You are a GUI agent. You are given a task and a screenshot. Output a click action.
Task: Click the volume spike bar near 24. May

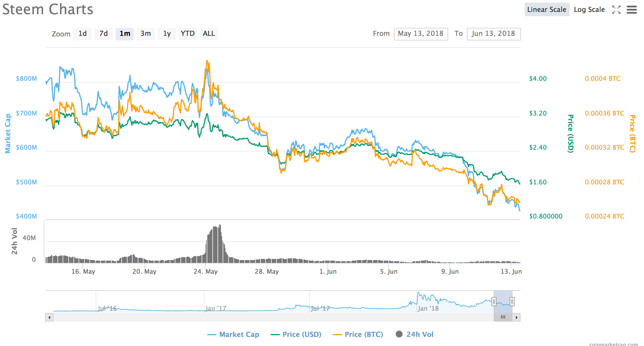click(x=216, y=244)
